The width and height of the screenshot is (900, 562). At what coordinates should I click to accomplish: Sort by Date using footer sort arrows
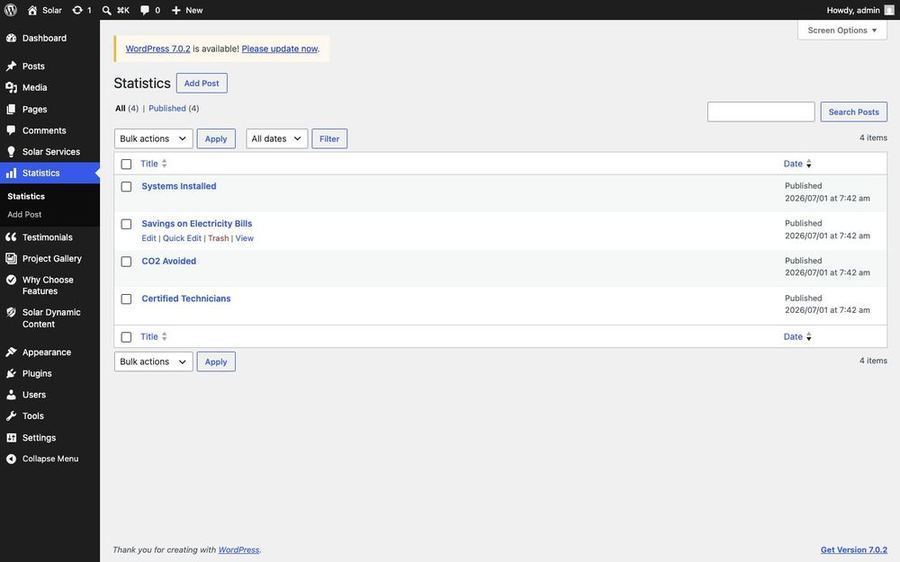[x=809, y=336]
